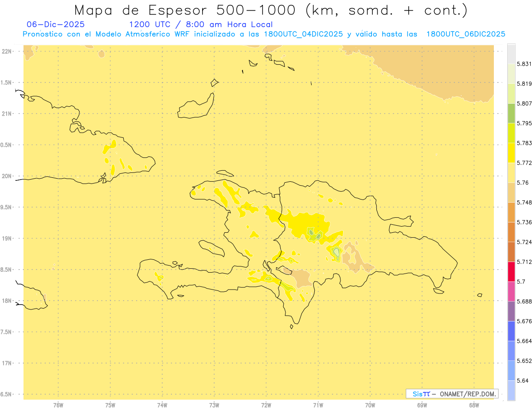Click the latitude label '18N'
Image resolution: width=532 pixels, height=411 pixels.
(x=7, y=301)
